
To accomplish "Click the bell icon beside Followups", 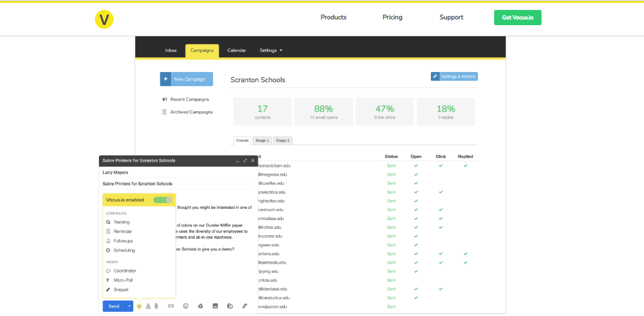I will pos(108,241).
